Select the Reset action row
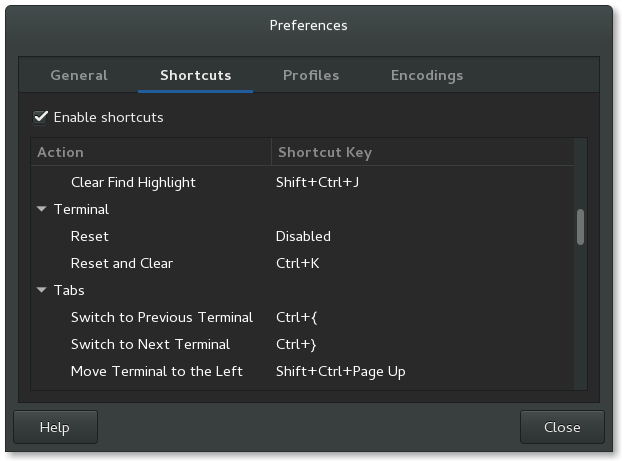This screenshot has width=622, height=461. pyautogui.click(x=90, y=237)
